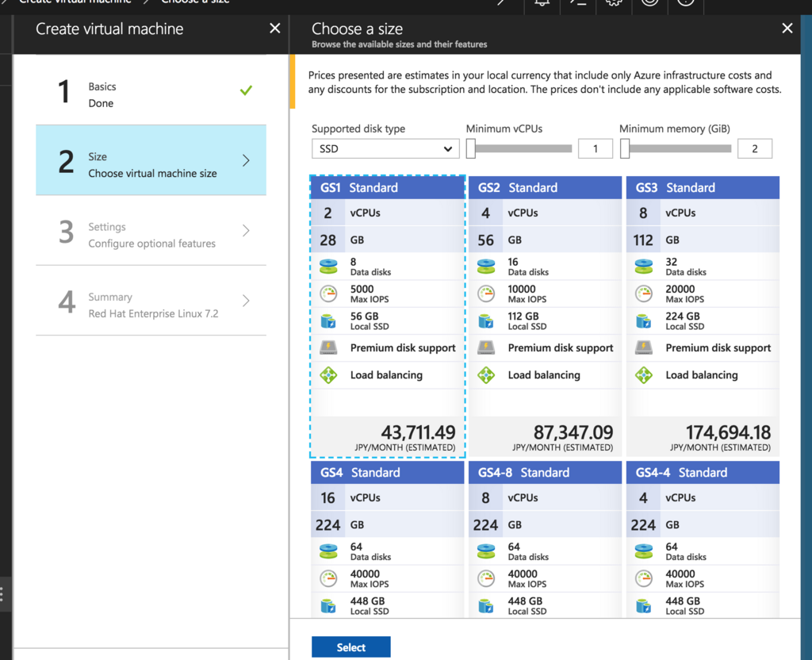Click the GS2 Premium disk support icon

coord(486,347)
